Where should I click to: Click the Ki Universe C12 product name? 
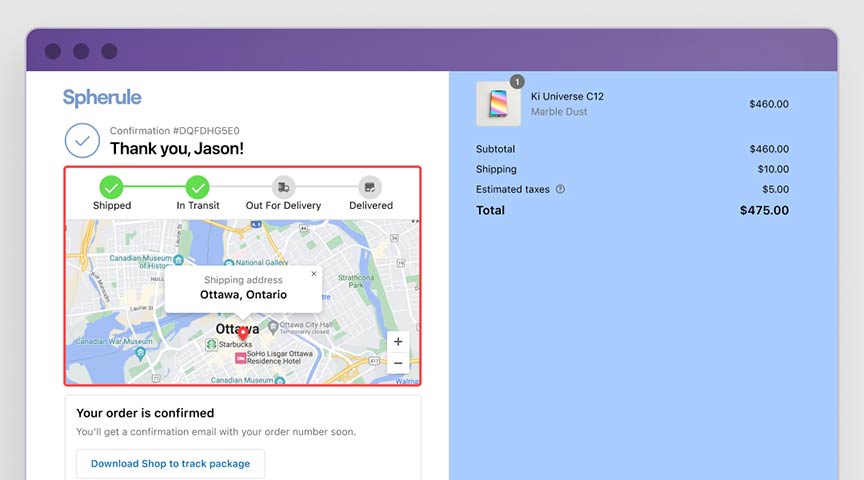[567, 96]
